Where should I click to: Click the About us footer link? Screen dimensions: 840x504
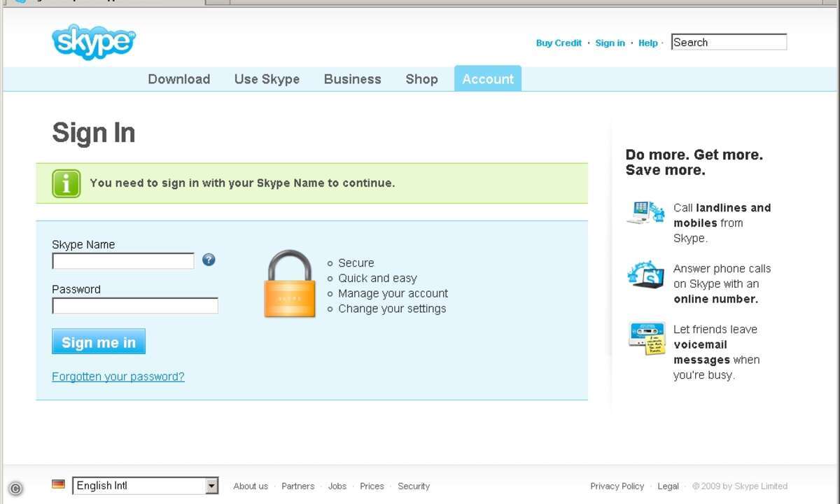(251, 486)
